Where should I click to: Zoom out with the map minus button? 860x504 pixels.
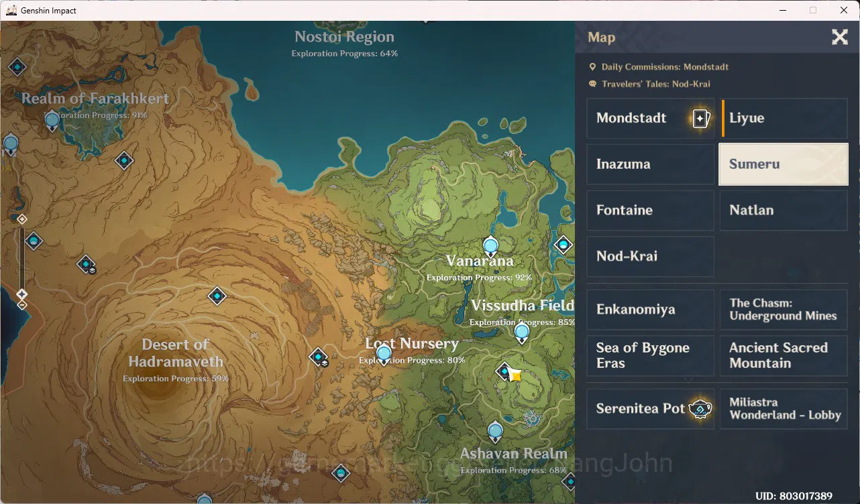22,306
